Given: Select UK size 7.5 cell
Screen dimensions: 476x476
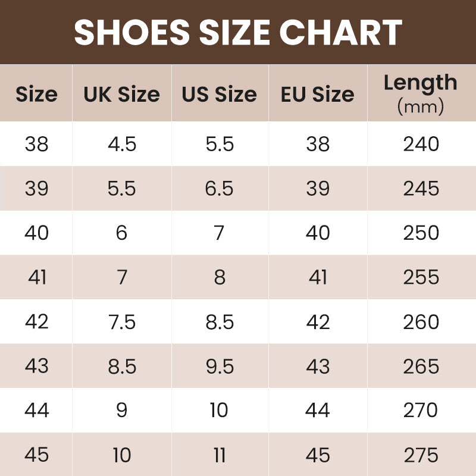Looking at the screenshot, I should pos(122,322).
